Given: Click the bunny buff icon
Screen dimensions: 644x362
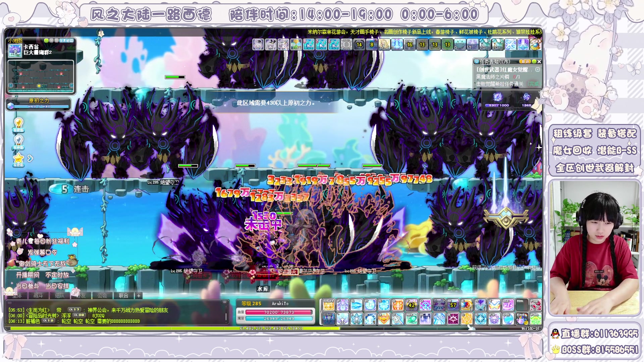Looking at the screenshot, I should click(x=258, y=44).
